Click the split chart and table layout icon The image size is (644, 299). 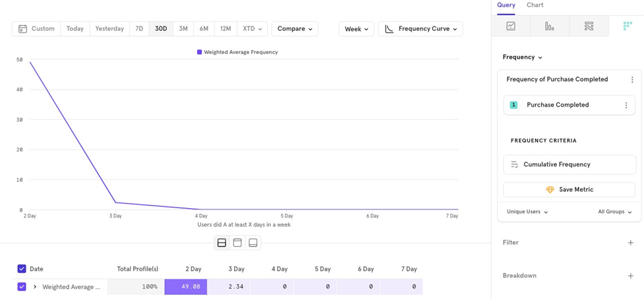coord(221,243)
